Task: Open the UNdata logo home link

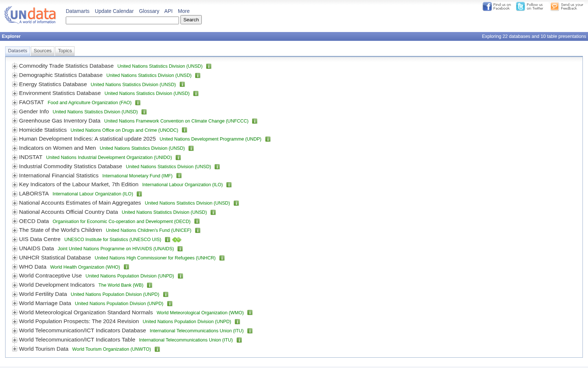Action: pos(30,15)
